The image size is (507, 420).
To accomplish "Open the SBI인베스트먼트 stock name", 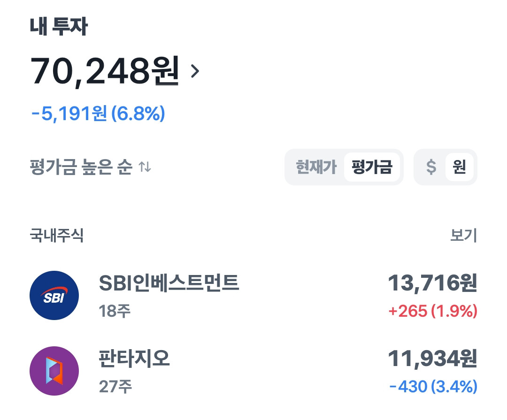I will click(169, 283).
